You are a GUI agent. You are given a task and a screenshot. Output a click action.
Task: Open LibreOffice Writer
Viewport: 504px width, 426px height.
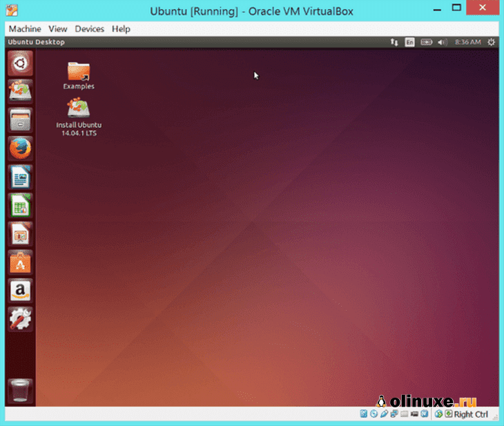pyautogui.click(x=20, y=177)
